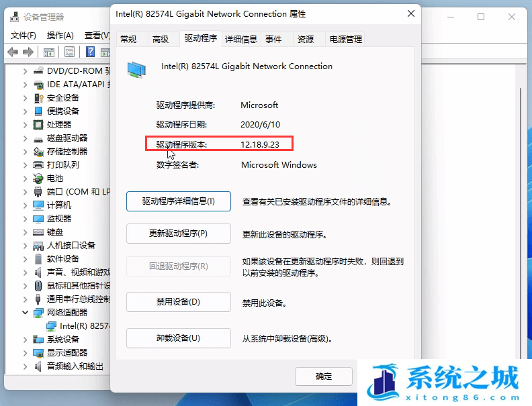Open the 操作(A) menu
Image resolution: width=532 pixels, height=406 pixels.
click(60, 36)
